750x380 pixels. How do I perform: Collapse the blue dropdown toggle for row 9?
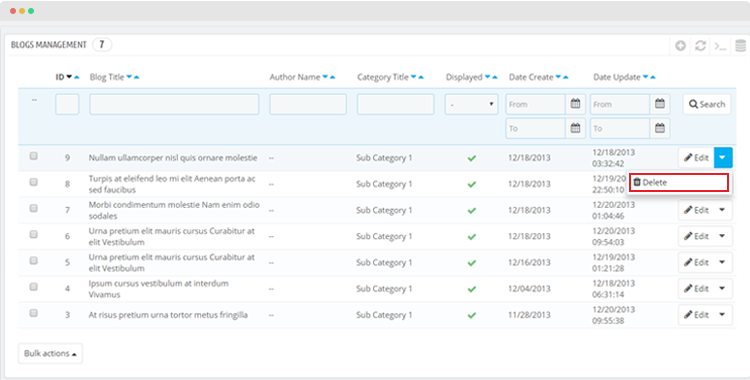723,157
